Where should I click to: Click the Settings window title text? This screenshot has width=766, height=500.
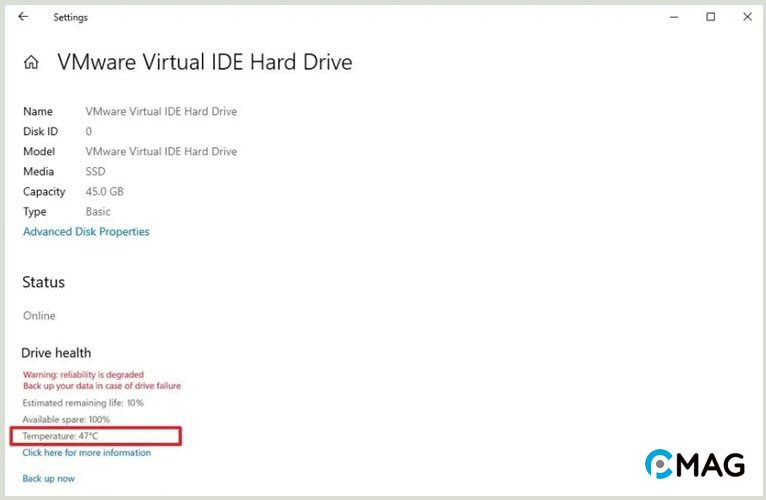(x=70, y=17)
